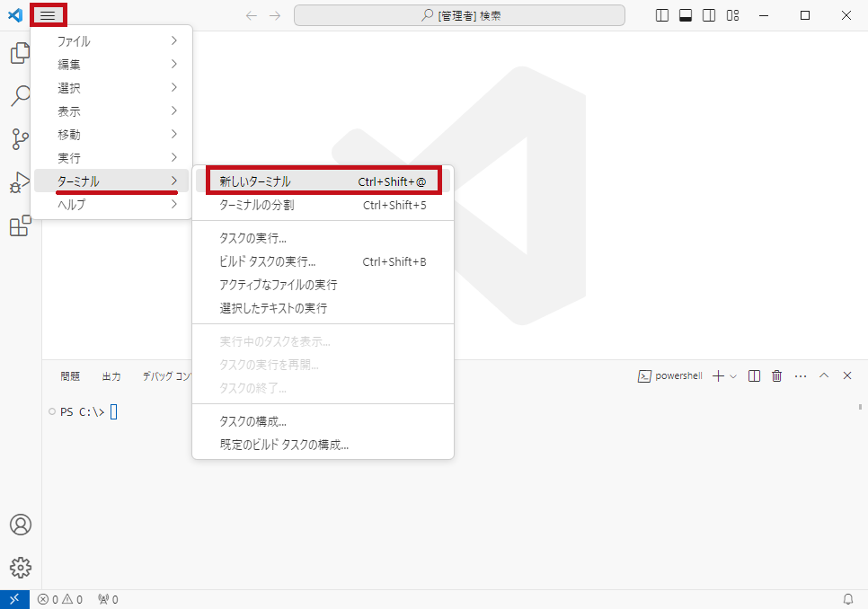Image resolution: width=868 pixels, height=609 pixels.
Task: Click the VS Code logo icon
Action: tap(15, 15)
